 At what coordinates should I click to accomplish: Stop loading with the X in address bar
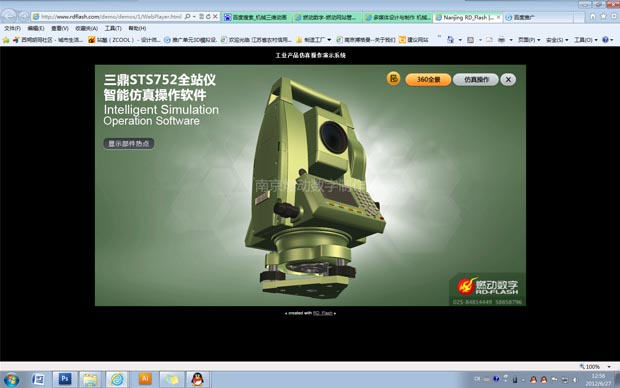click(x=215, y=17)
